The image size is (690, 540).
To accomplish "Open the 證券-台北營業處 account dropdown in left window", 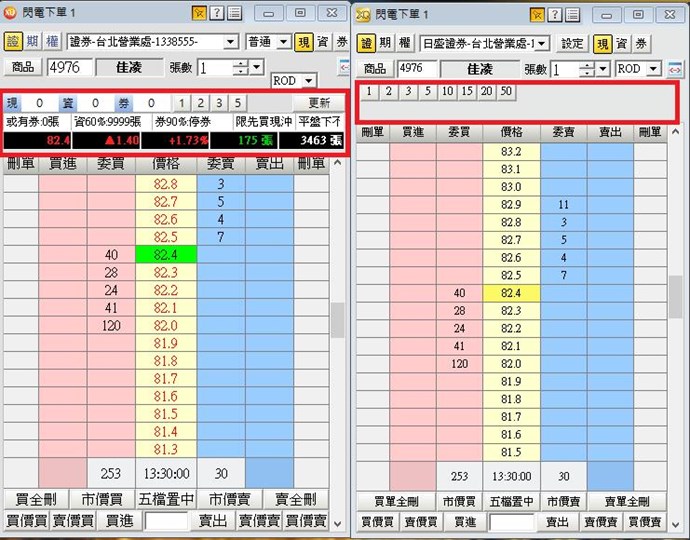I will (x=153, y=42).
